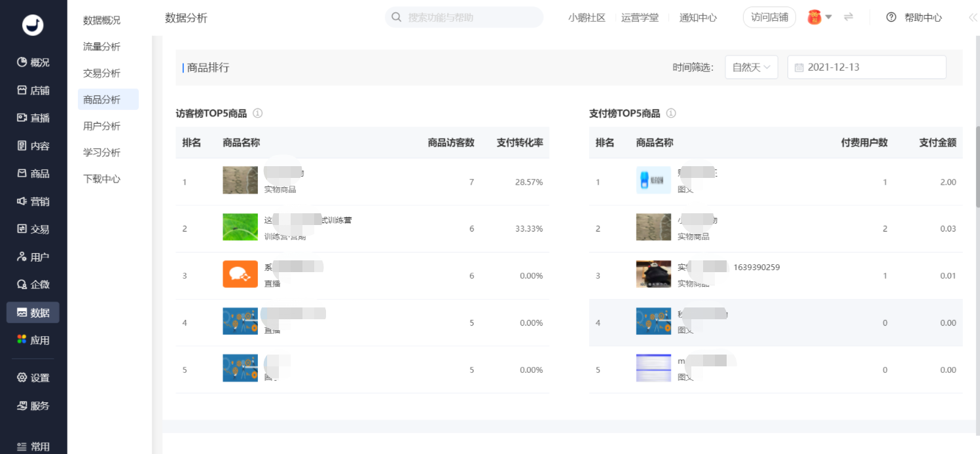Click thumbnail of rank 5 paid product
Screen dimensions: 980x454
click(653, 368)
